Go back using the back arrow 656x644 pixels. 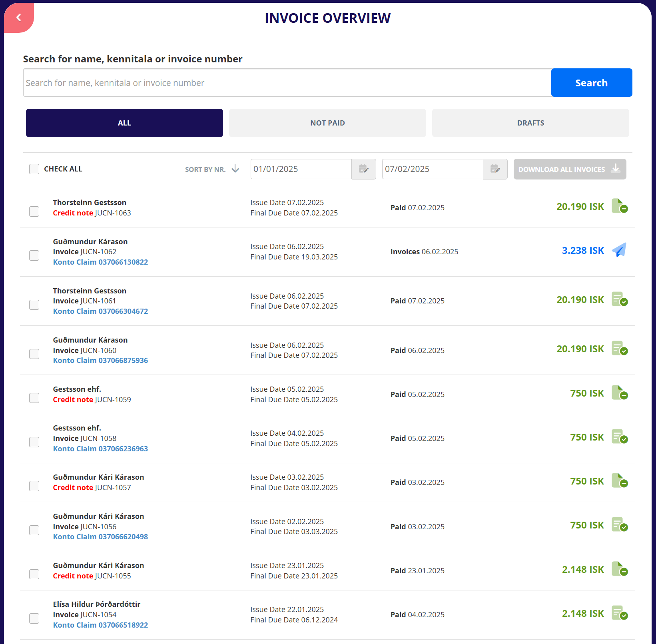18,18
